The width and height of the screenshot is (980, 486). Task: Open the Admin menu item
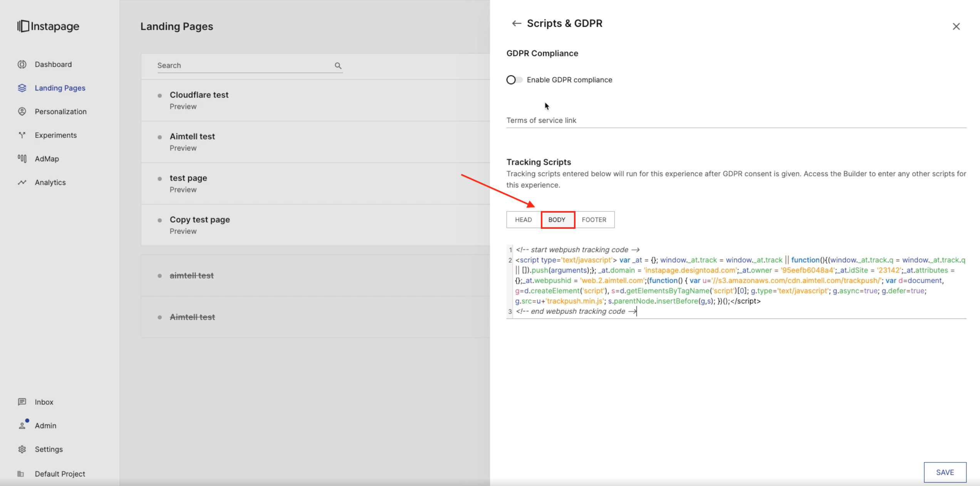coord(45,426)
